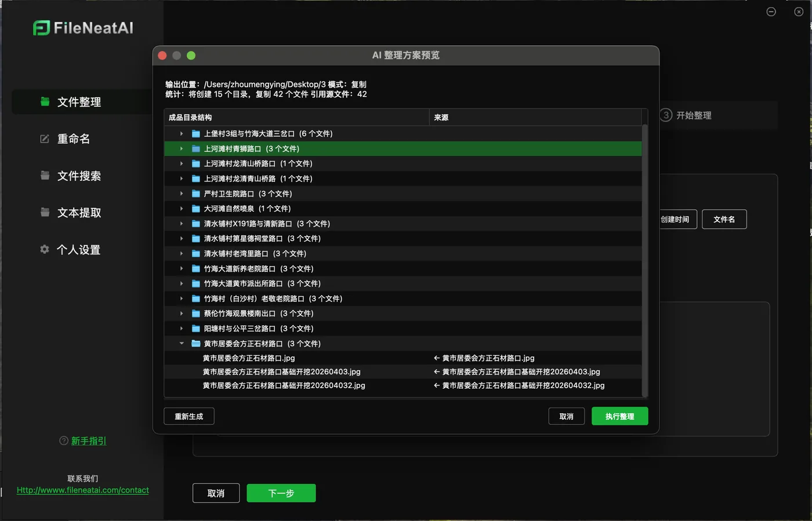Select file 黄市居委会方正石材路口基础开挖20260403.jpg in tree
Screen dimensions: 812x521
pyautogui.click(x=281, y=372)
